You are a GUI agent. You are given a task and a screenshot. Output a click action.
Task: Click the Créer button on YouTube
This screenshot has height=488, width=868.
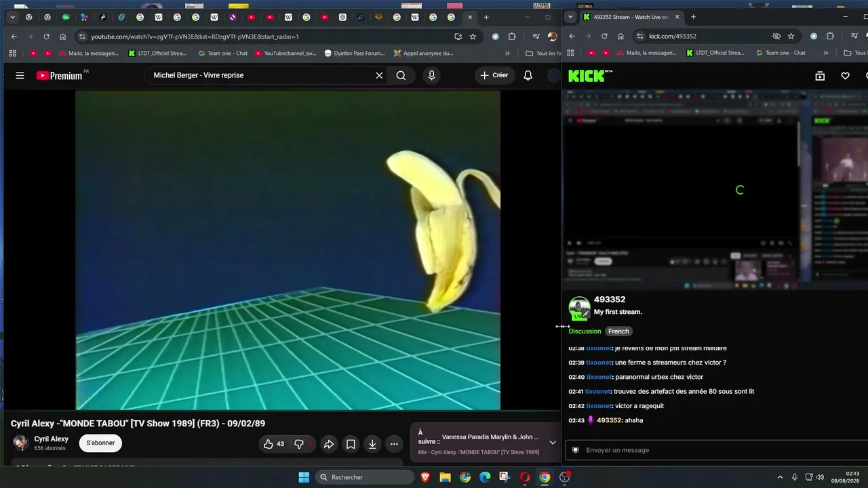point(494,75)
